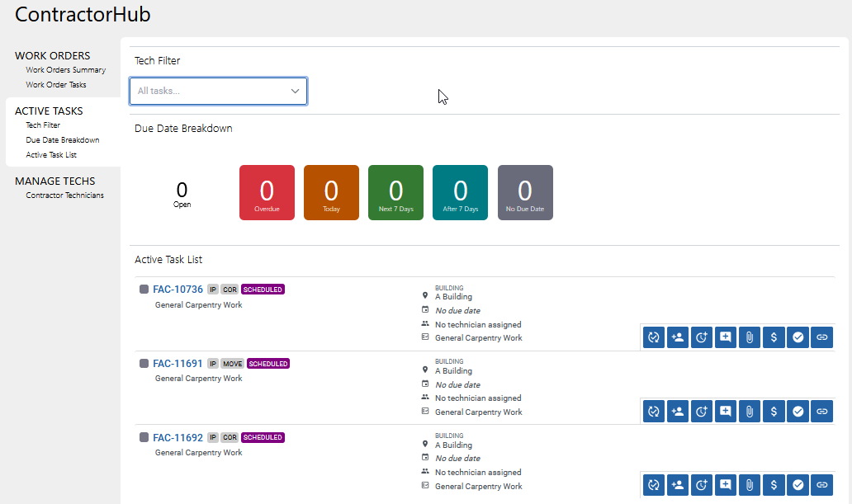Open the FAC-11692 work order link
This screenshot has width=852, height=504.
pos(177,438)
